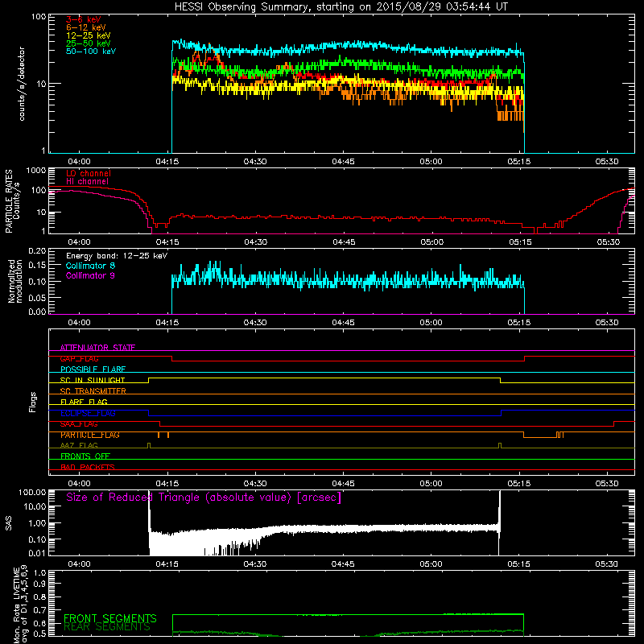644x644 pixels.
Task: Click the SC_TRANSMITTER flag label
Action: 93,391
